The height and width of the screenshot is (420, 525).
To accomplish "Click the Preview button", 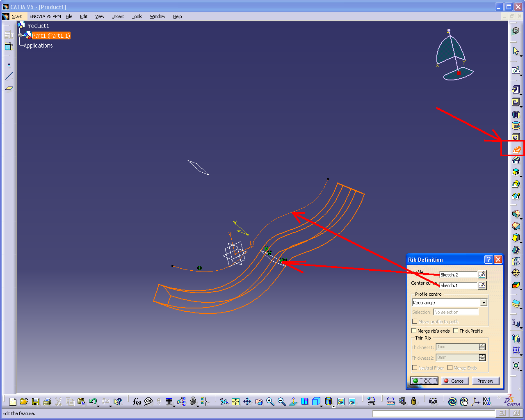I will point(486,381).
